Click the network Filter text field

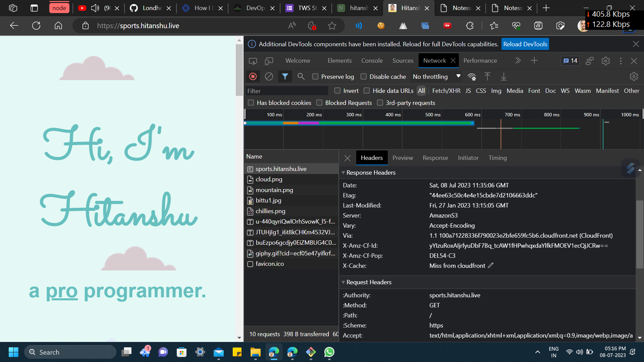point(287,91)
